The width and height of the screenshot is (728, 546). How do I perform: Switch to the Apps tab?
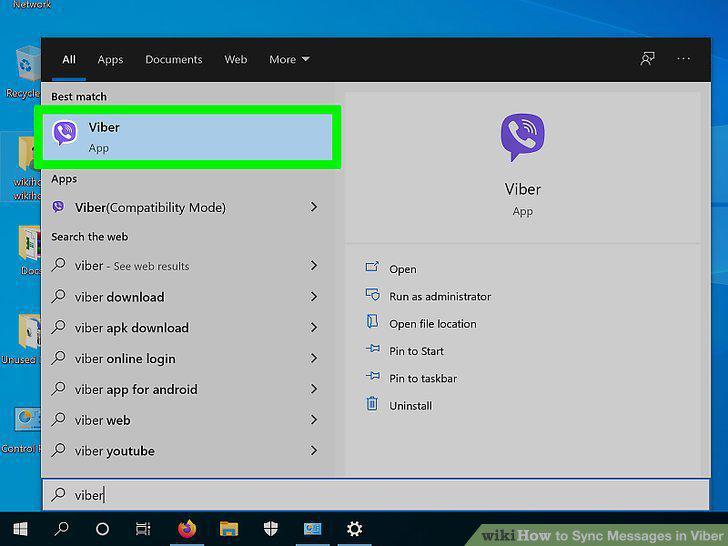coord(110,59)
